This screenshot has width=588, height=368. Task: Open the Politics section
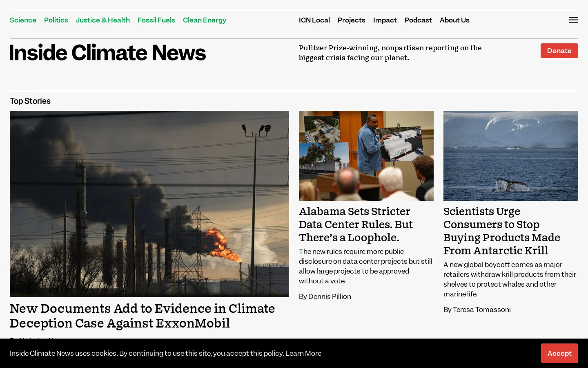(56, 20)
